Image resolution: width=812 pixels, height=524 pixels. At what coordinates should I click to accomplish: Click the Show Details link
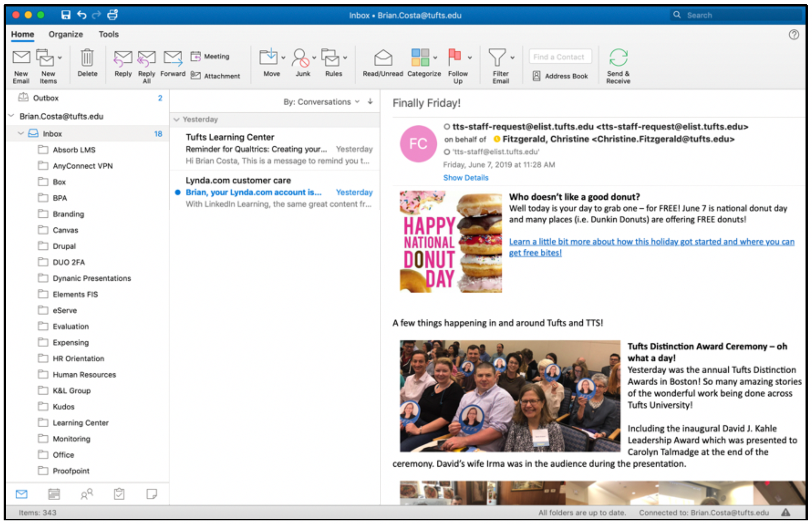pos(465,177)
